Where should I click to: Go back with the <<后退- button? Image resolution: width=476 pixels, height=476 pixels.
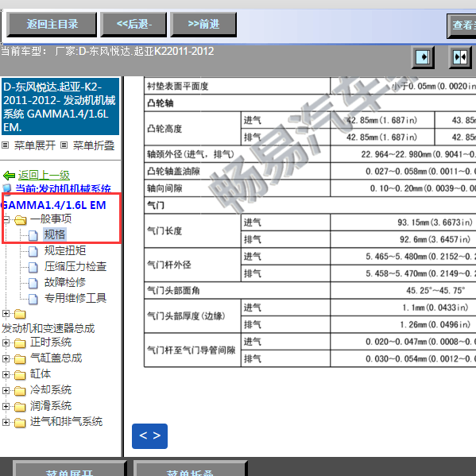click(x=134, y=25)
